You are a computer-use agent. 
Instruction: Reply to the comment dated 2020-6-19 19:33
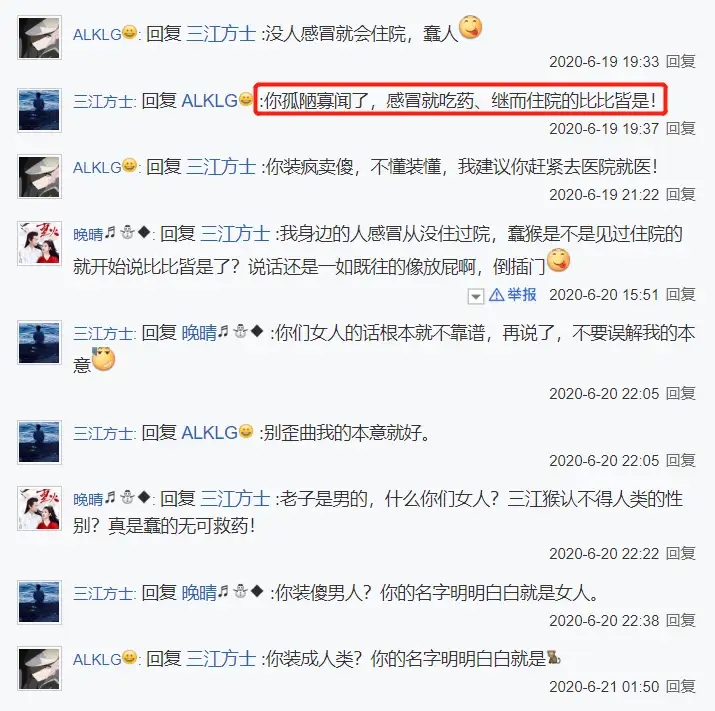tap(681, 61)
